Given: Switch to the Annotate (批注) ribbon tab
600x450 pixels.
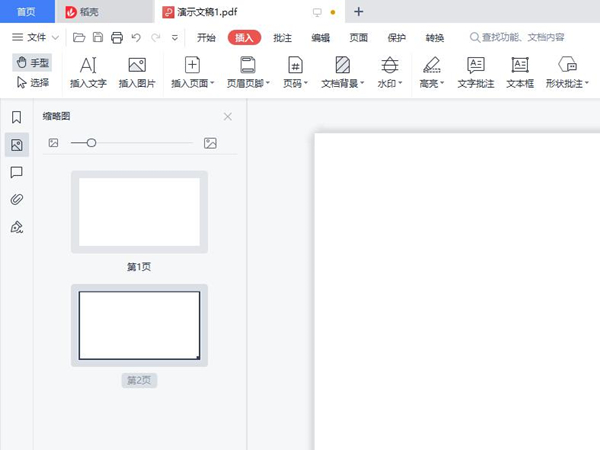Looking at the screenshot, I should click(x=282, y=38).
